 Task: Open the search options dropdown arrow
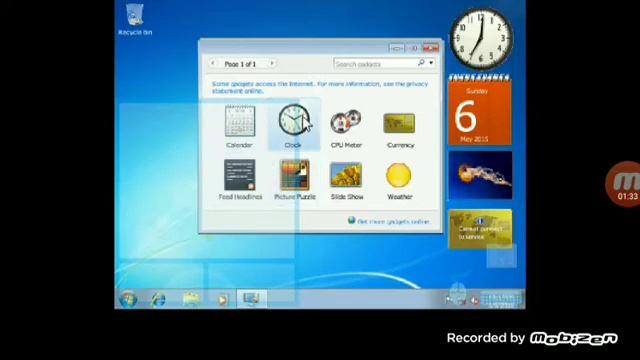tap(431, 63)
